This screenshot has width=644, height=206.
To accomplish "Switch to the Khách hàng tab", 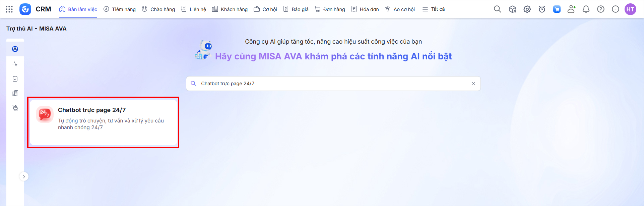I will click(230, 9).
